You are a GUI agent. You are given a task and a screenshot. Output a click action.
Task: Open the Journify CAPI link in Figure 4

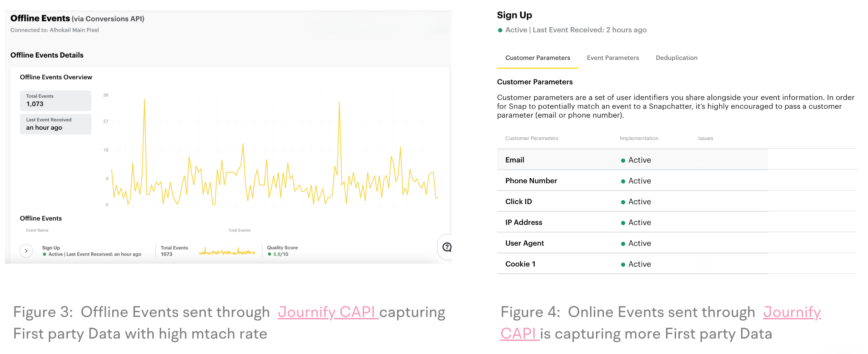click(791, 312)
